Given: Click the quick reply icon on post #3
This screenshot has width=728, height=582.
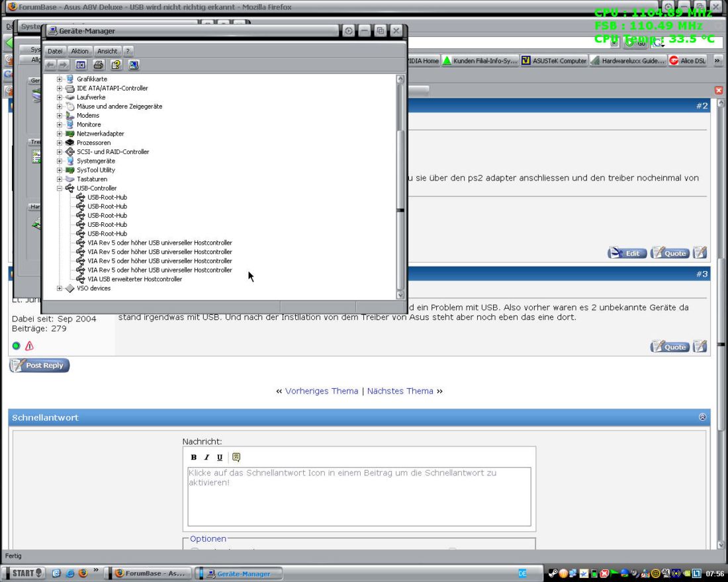Looking at the screenshot, I should (x=700, y=347).
